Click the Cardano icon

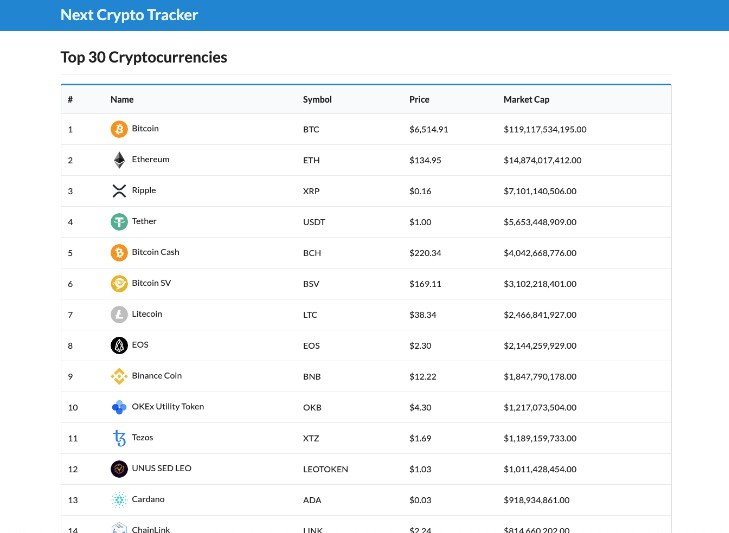point(119,500)
